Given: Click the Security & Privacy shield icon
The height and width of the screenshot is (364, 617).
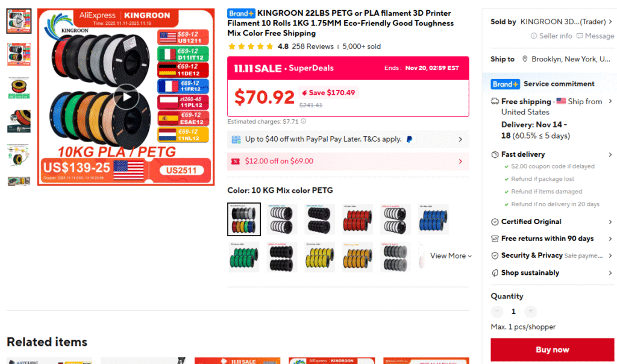Looking at the screenshot, I should tap(495, 256).
